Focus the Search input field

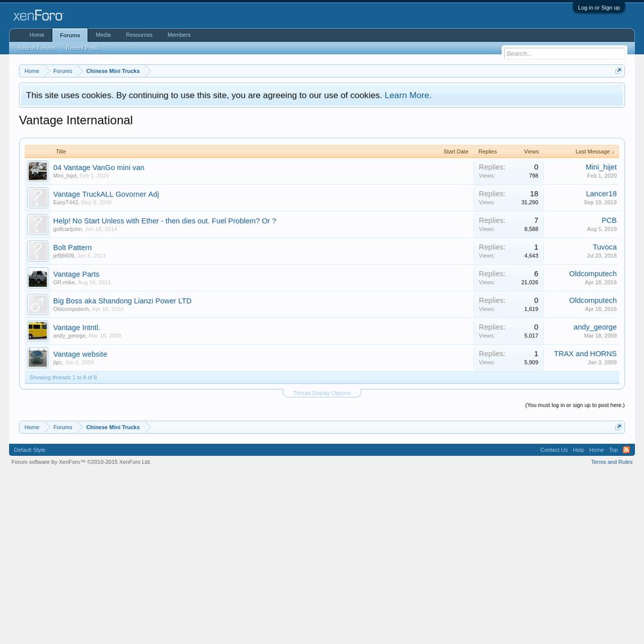pos(564,53)
